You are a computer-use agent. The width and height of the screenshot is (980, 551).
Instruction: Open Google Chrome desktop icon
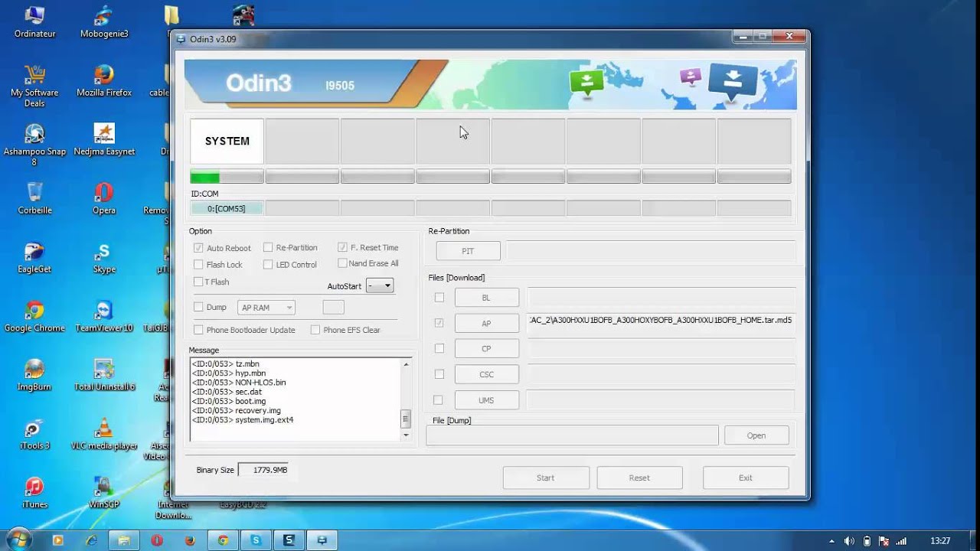tap(34, 316)
